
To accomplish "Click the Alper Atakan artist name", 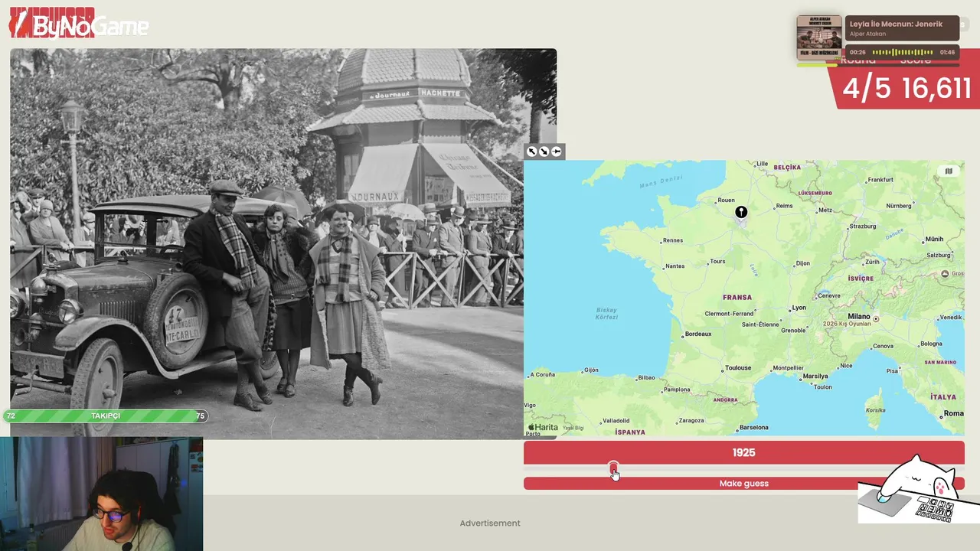I will coord(867,34).
